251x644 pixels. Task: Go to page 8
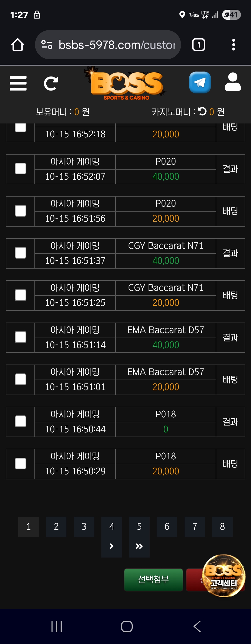click(222, 526)
